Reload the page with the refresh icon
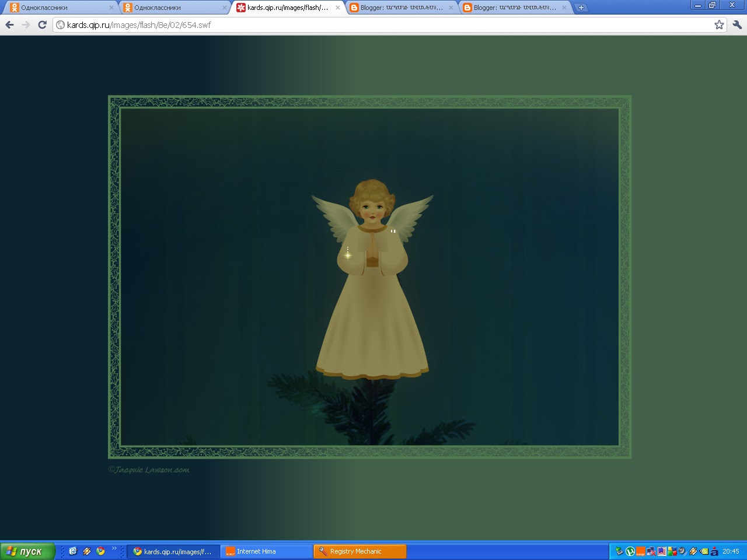 (x=42, y=24)
